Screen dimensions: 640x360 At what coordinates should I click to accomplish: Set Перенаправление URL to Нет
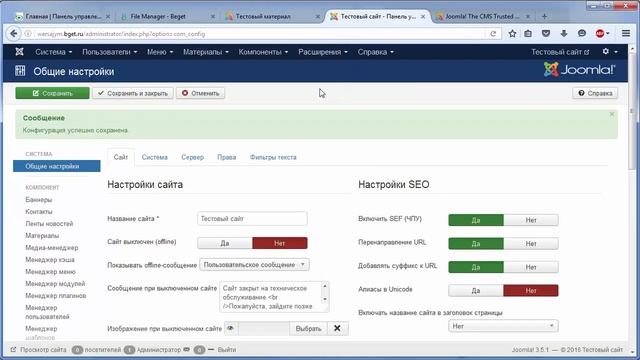coord(531,244)
